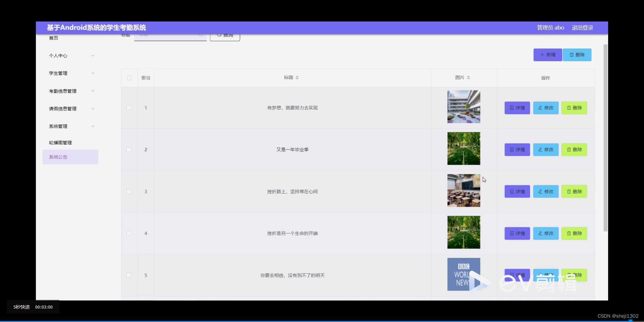Image resolution: width=644 pixels, height=322 pixels.
Task: Click the sort icon next to 图片 column header
Action: click(469, 77)
